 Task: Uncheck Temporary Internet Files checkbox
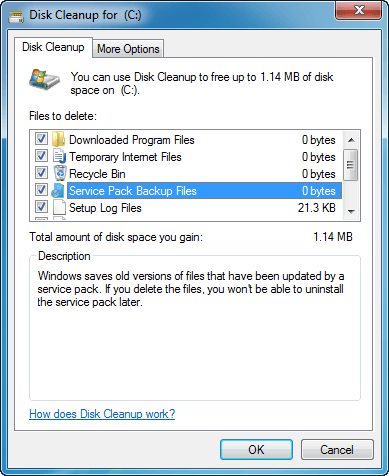pyautogui.click(x=41, y=156)
